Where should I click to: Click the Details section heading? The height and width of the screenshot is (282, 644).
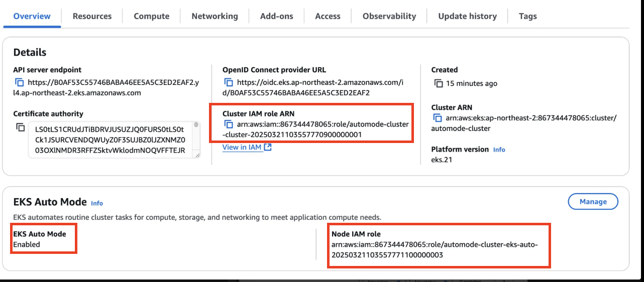tap(30, 52)
